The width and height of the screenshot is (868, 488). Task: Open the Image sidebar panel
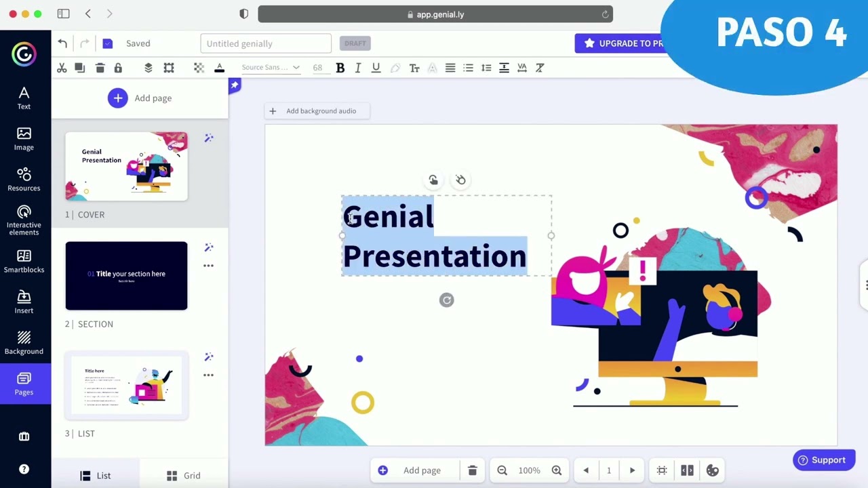coord(24,139)
